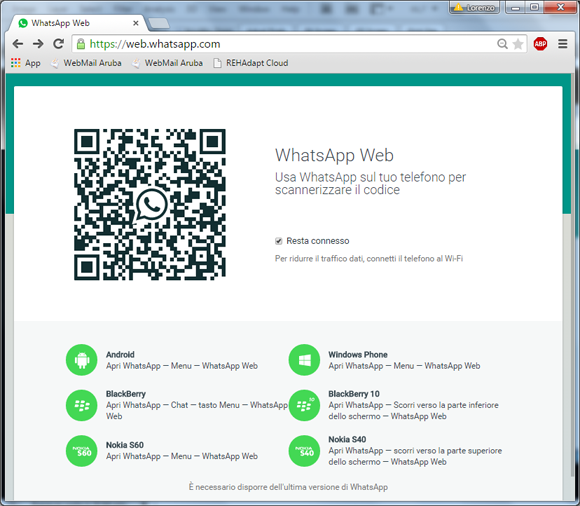The height and width of the screenshot is (506, 580).
Task: Click the WhatsApp favicon on the tab
Action: click(x=23, y=23)
